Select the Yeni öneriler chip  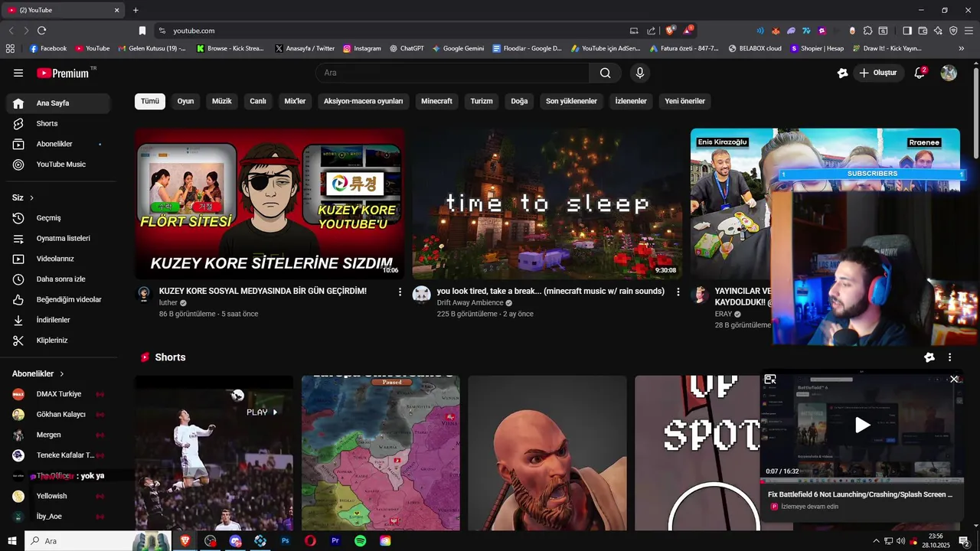click(684, 101)
